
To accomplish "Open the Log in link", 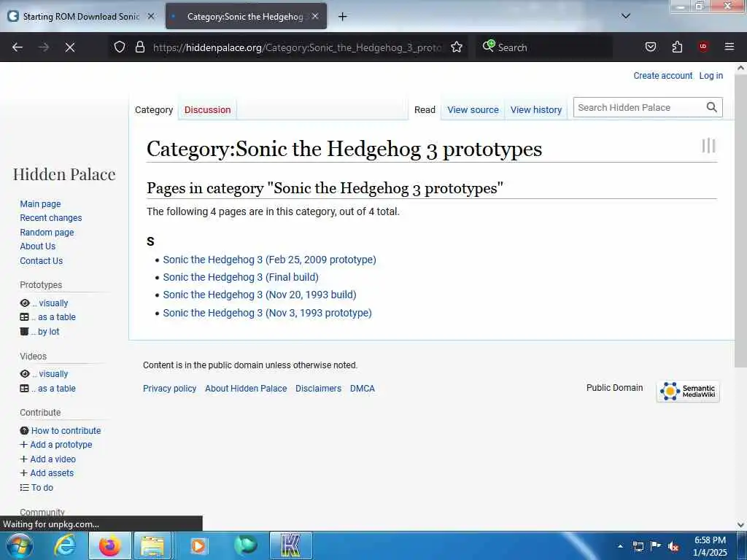I will [x=711, y=76].
